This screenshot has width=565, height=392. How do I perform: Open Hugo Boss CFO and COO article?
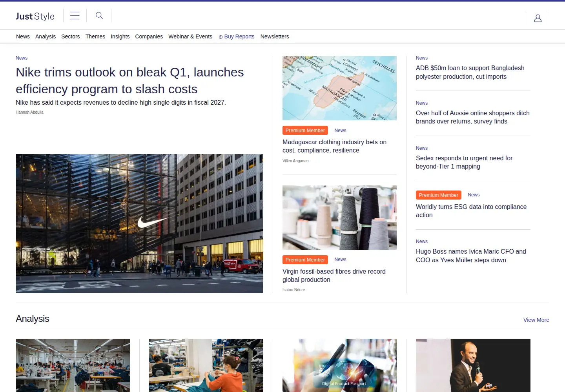[471, 256]
